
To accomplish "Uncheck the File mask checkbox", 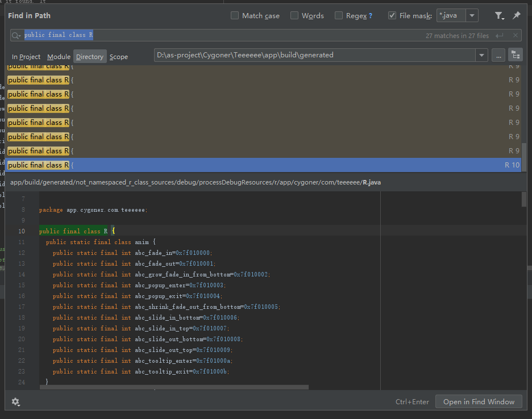I will click(392, 16).
